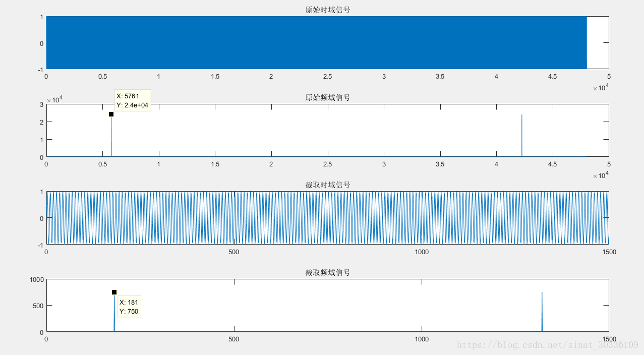
Task: Click the y-axis value 500 on 截取频域信号 plot
Action: (x=37, y=306)
